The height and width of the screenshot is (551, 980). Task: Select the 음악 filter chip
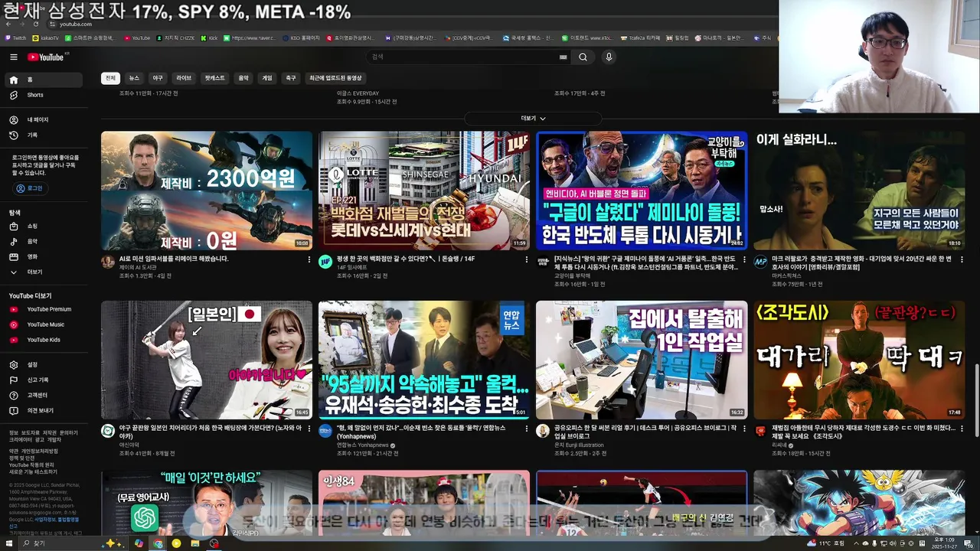(x=243, y=78)
